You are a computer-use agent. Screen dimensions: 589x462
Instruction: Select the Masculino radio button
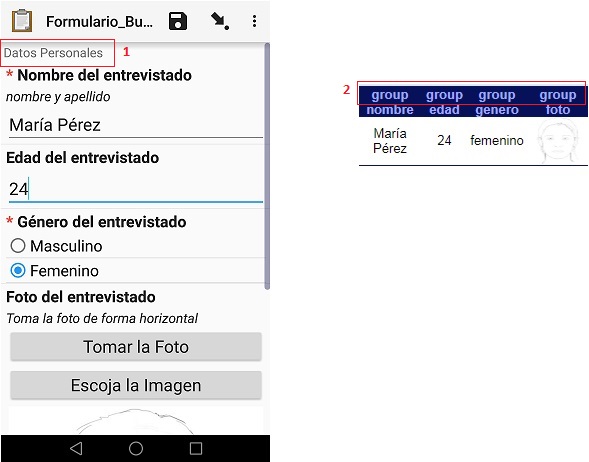(18, 246)
